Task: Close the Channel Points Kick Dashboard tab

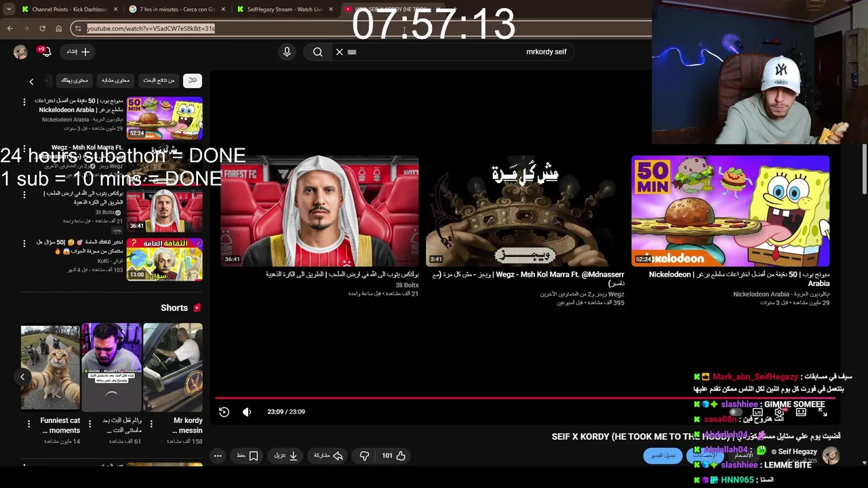Action: point(116,9)
